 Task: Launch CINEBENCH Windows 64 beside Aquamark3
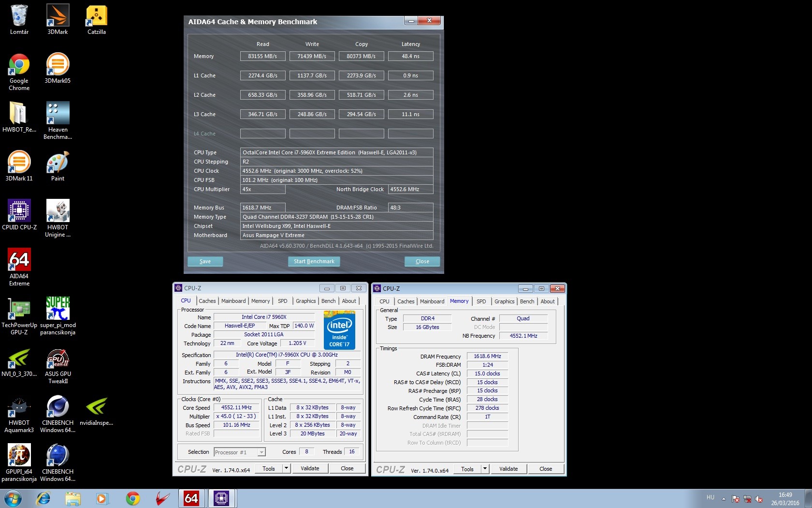[x=58, y=414]
